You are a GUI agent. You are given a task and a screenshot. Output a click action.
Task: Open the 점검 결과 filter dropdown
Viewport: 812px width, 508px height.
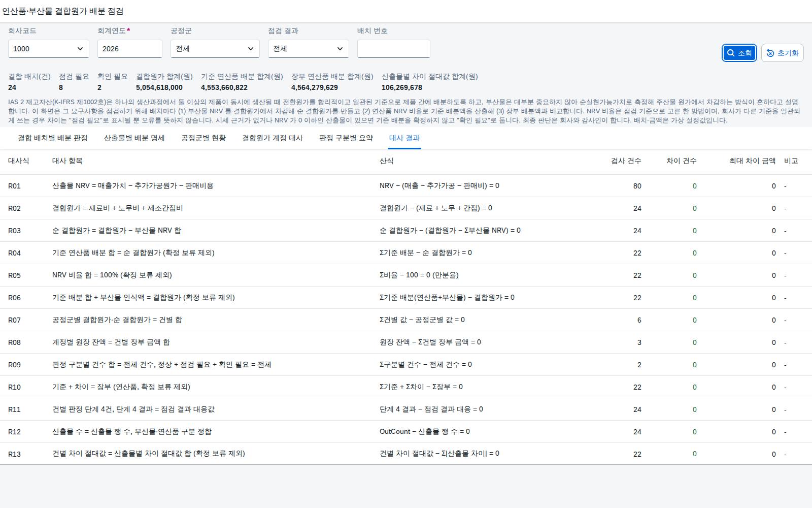(309, 49)
